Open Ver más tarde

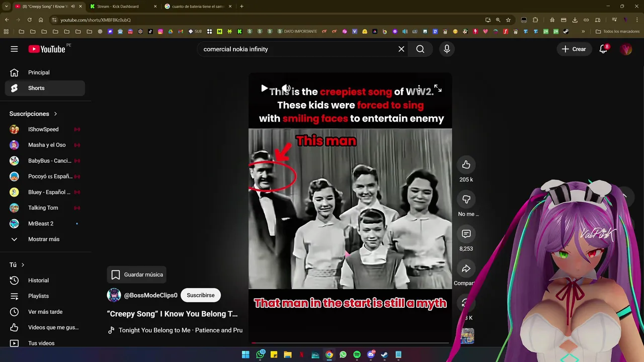pyautogui.click(x=45, y=312)
